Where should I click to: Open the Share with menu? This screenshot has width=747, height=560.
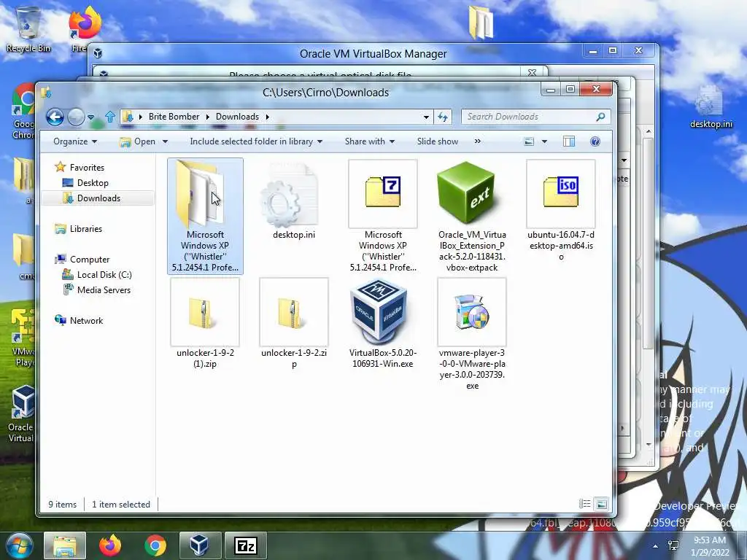(370, 141)
